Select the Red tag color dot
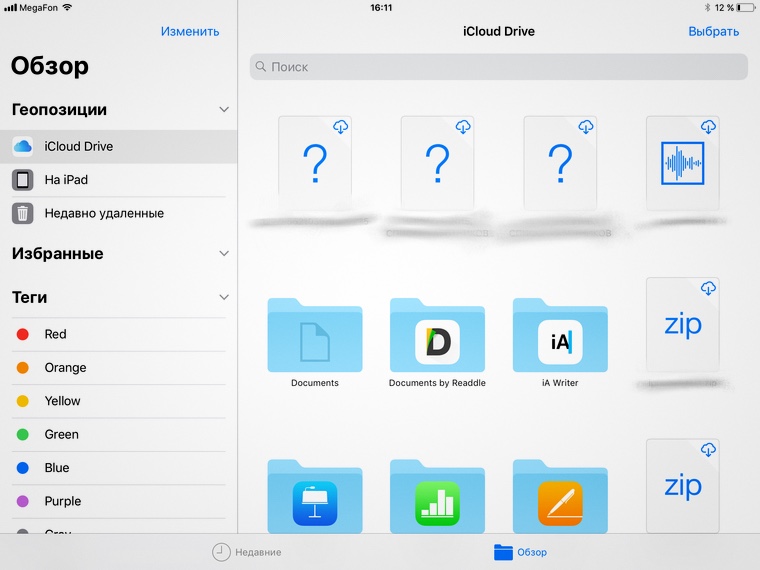Screen dimensions: 760x570 pos(22,334)
